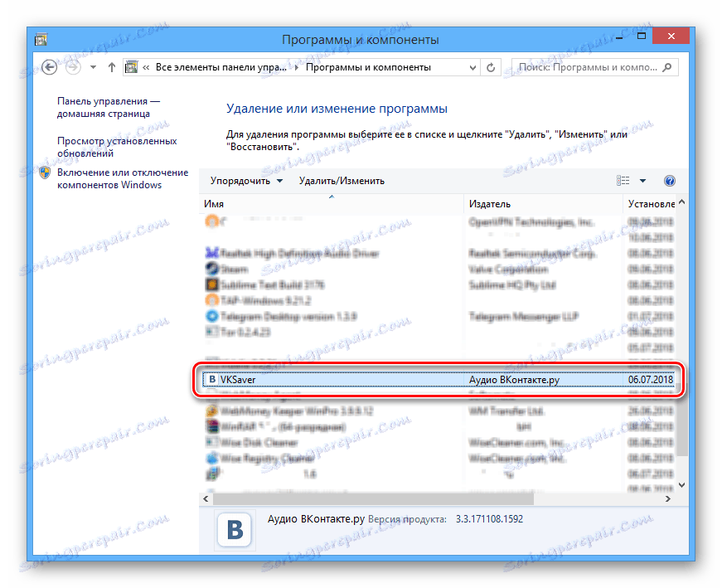
Task: Click the large VK icon in details pane
Action: (x=235, y=529)
